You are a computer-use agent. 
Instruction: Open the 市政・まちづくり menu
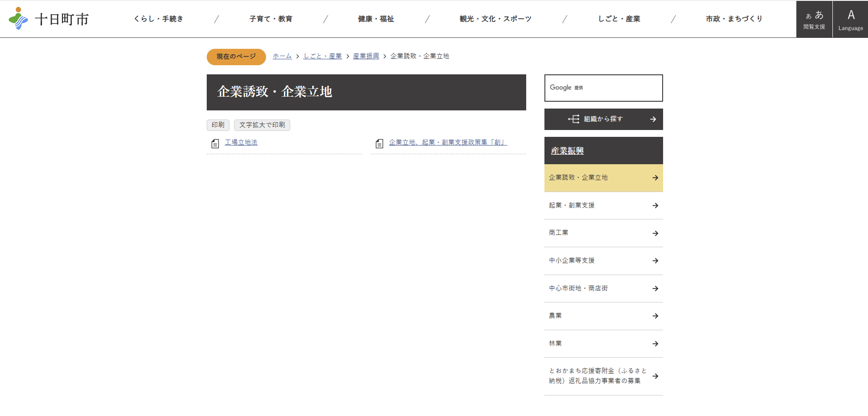pyautogui.click(x=734, y=19)
